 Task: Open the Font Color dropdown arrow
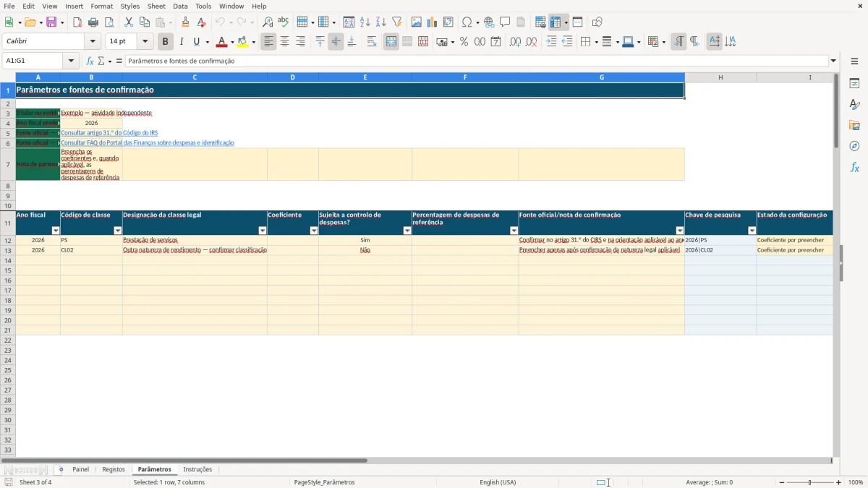point(231,42)
